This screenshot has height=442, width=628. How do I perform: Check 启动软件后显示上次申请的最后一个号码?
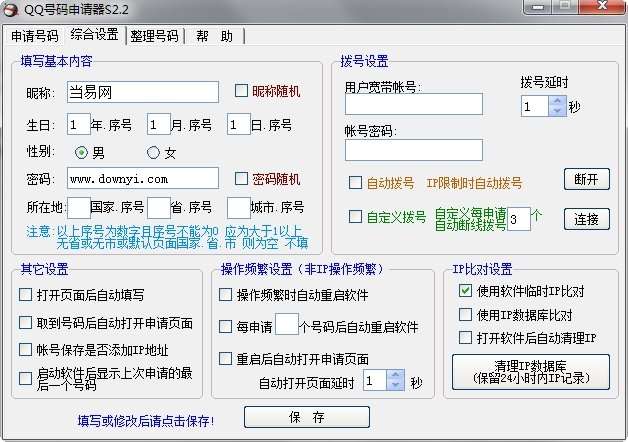tap(26, 378)
